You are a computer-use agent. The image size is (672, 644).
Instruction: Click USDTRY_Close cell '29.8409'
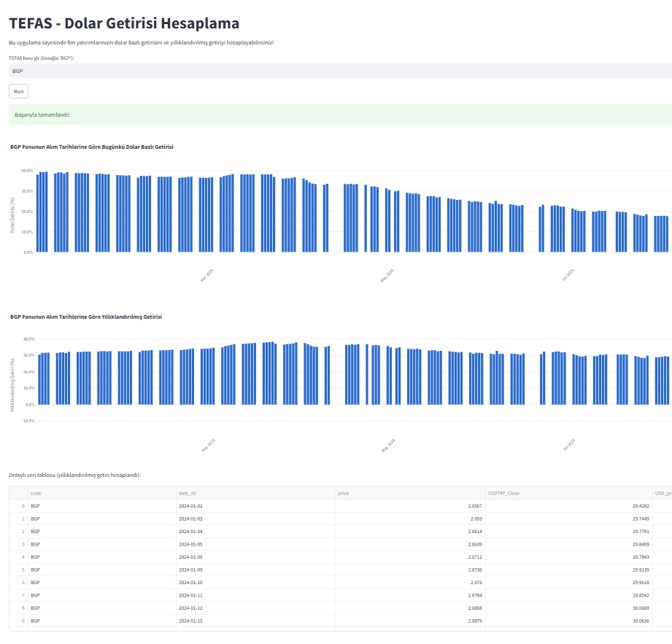point(568,544)
